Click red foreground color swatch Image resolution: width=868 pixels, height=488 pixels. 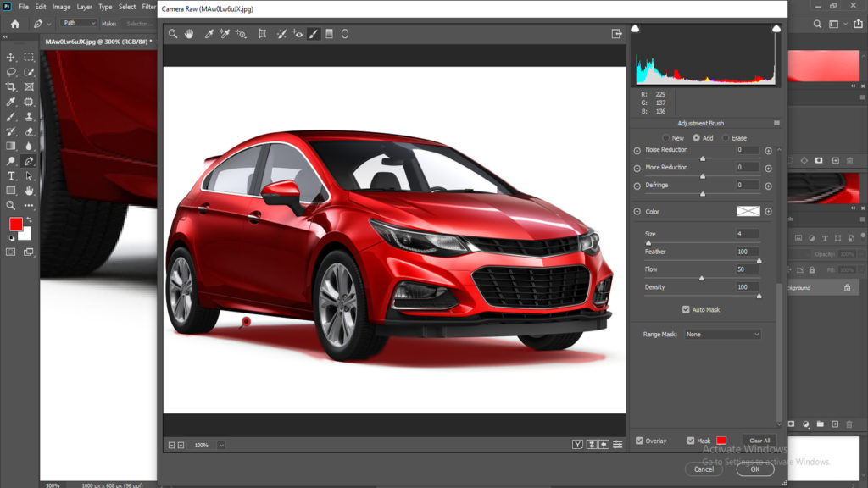click(15, 224)
